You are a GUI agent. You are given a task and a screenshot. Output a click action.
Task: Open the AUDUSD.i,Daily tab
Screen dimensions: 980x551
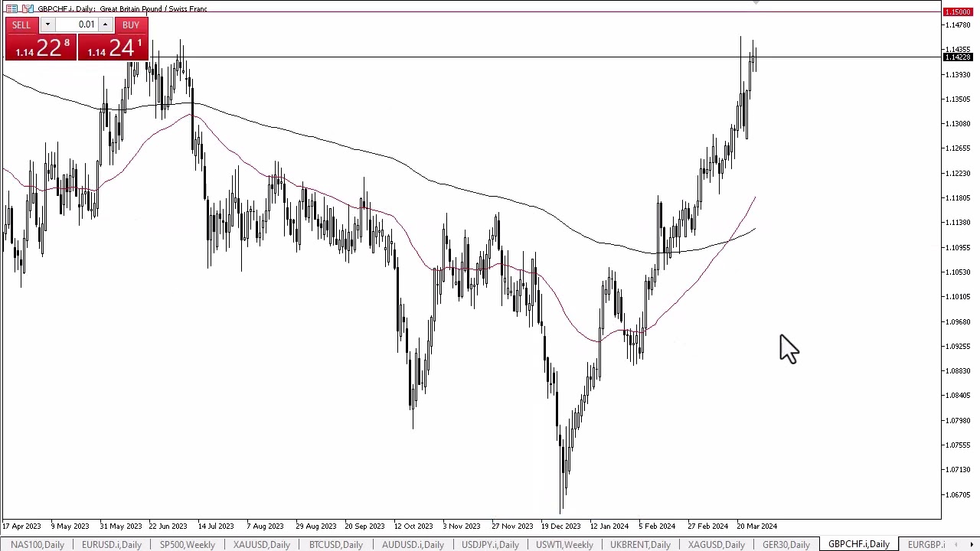[x=413, y=544]
